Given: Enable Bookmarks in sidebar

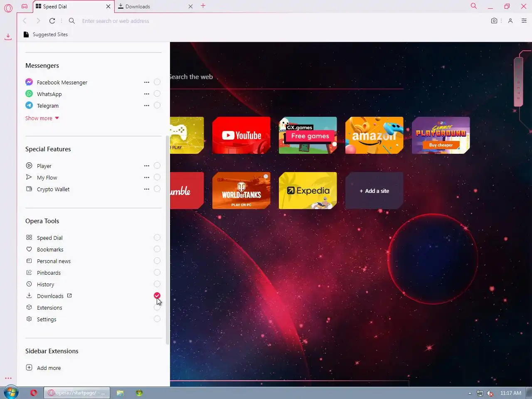Looking at the screenshot, I should click(x=157, y=249).
